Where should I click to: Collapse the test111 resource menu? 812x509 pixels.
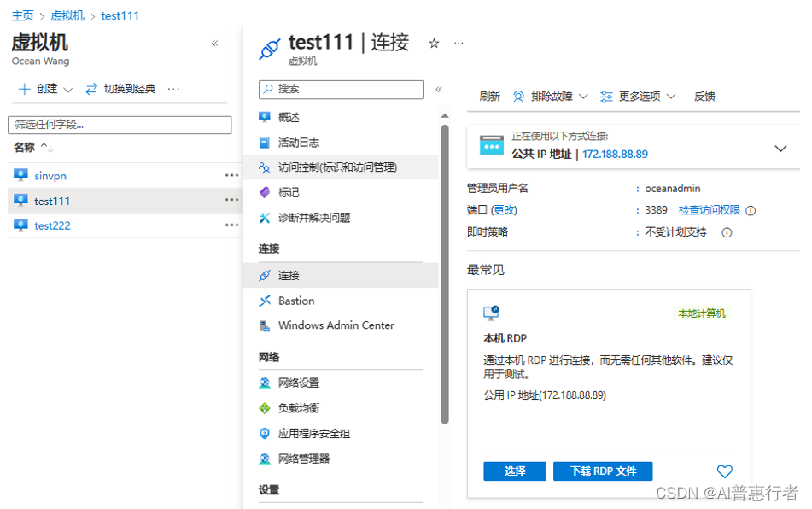click(x=439, y=90)
